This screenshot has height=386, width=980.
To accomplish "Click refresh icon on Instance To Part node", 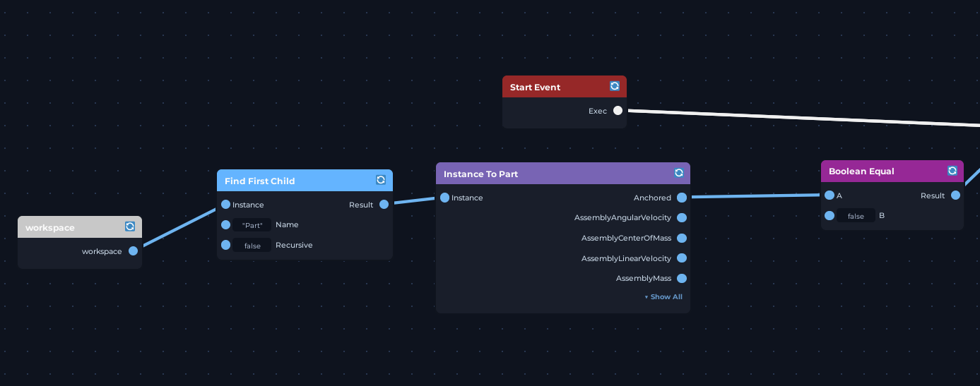I will (x=679, y=173).
